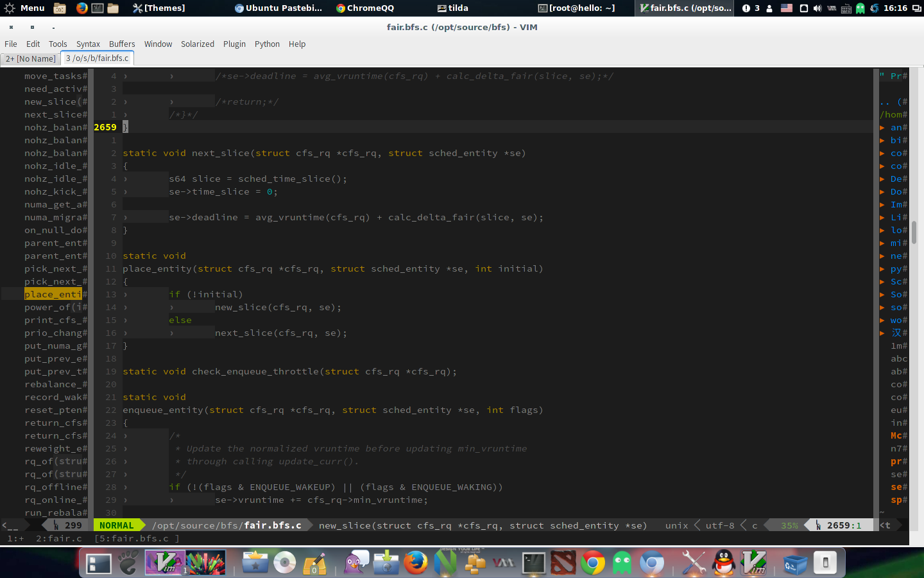Switch to the Vim workspace thumbnail in dock
The image size is (924, 578).
pos(165,562)
